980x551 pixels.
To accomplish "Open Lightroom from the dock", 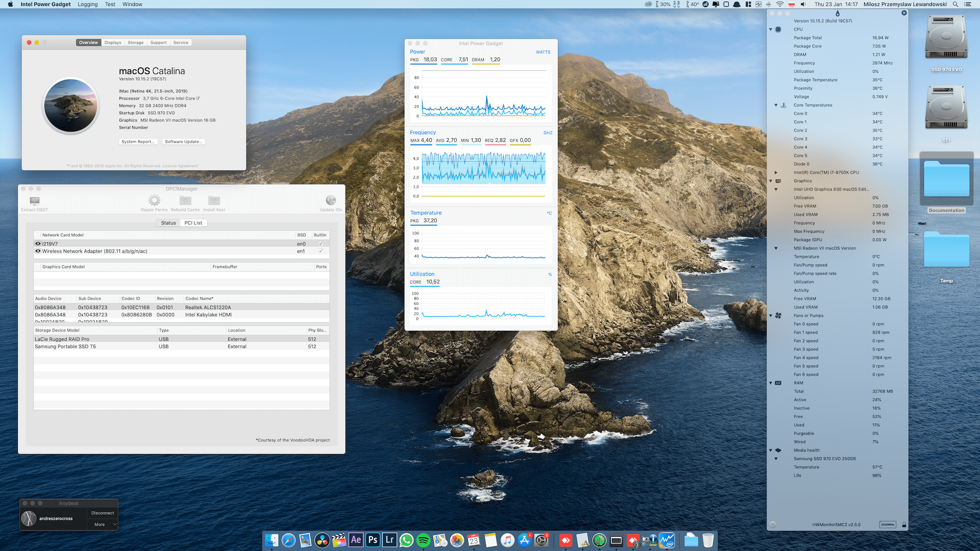I will tap(389, 540).
